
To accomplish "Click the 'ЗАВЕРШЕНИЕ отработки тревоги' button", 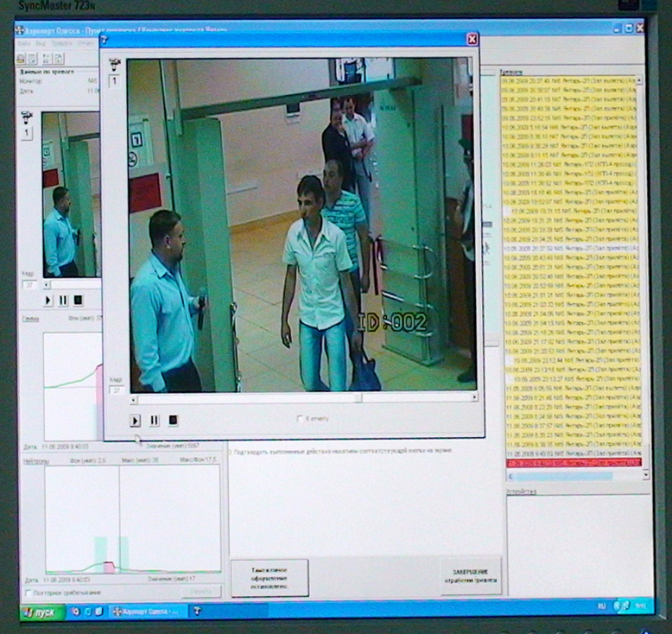I will pyautogui.click(x=471, y=575).
